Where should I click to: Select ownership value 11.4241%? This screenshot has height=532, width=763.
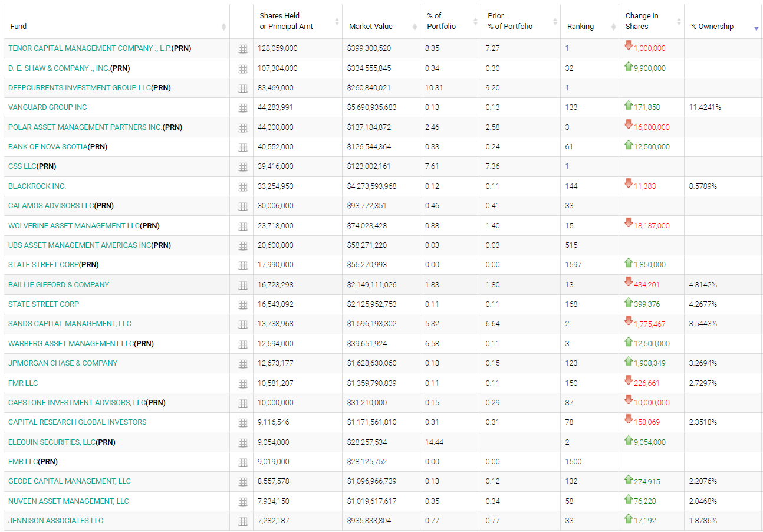click(705, 107)
